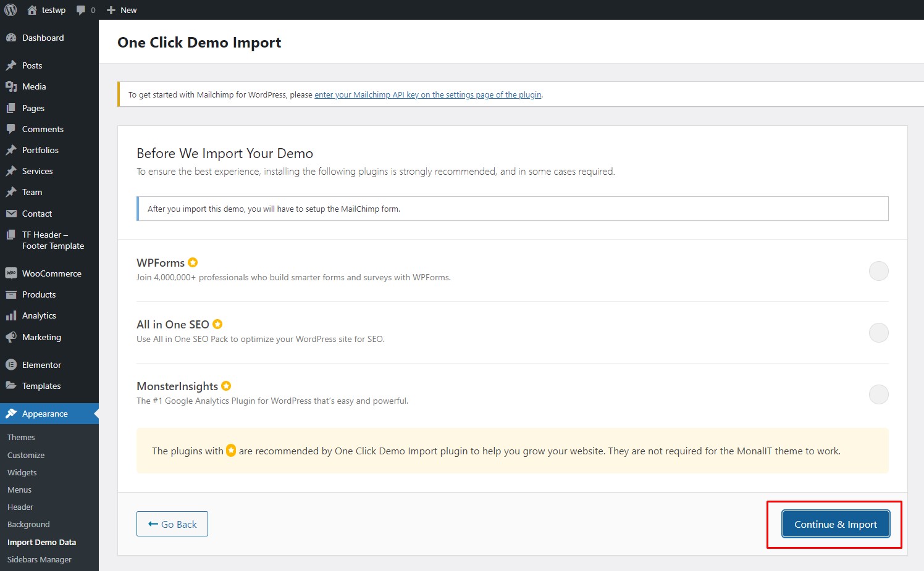Click the TF Header Footer Template icon
The image size is (924, 571).
pyautogui.click(x=11, y=235)
